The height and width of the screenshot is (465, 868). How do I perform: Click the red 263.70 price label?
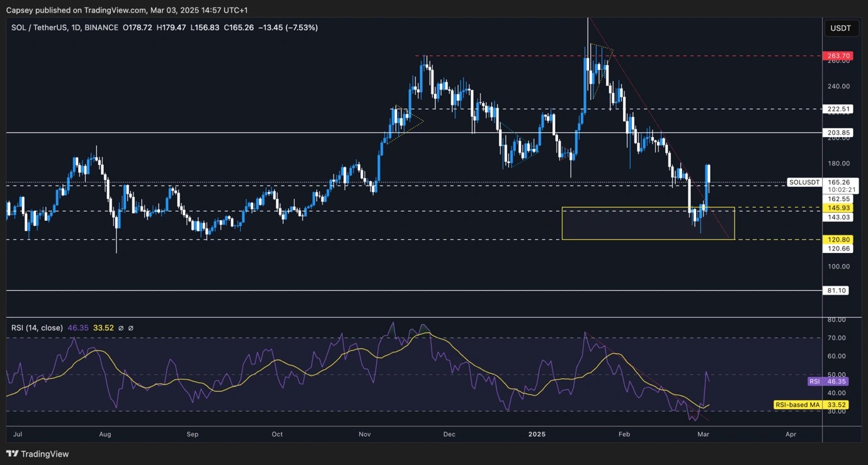(838, 55)
